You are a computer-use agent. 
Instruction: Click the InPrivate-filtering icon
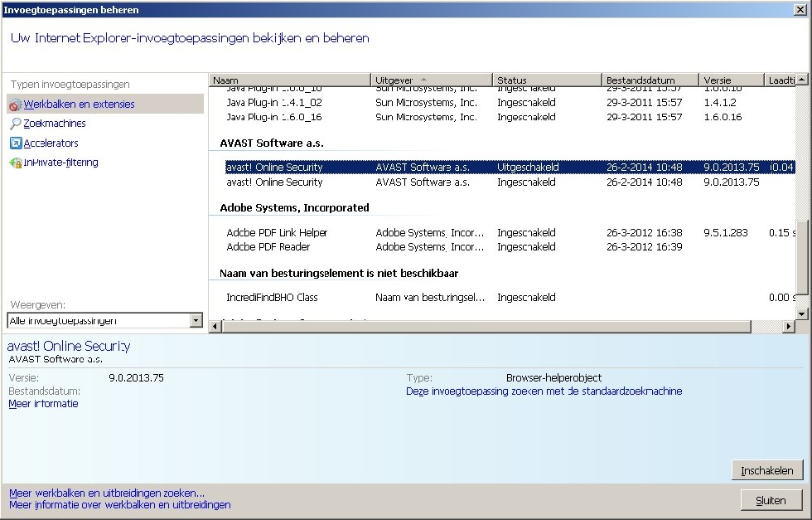(x=16, y=163)
